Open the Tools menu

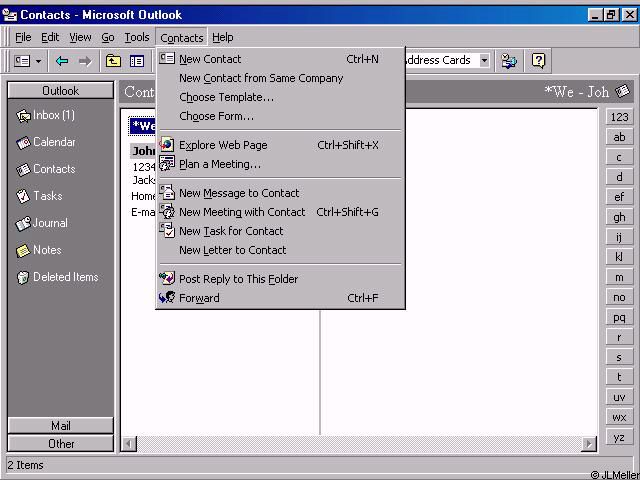[137, 37]
